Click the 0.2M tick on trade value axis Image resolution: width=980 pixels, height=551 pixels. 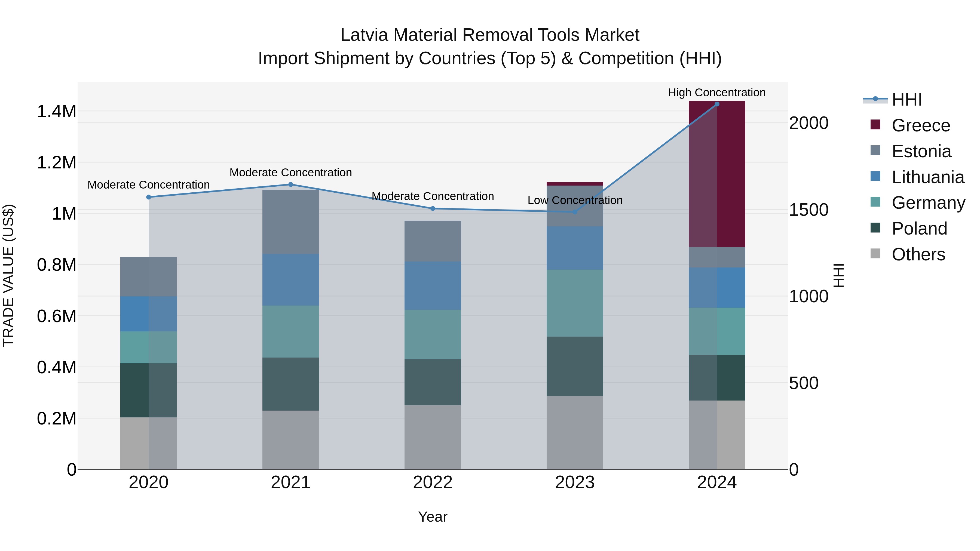(57, 418)
